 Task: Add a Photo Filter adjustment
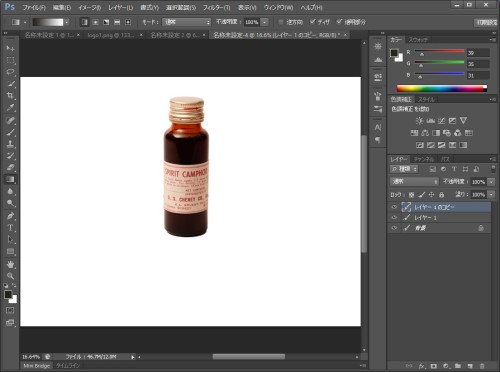coord(447,133)
